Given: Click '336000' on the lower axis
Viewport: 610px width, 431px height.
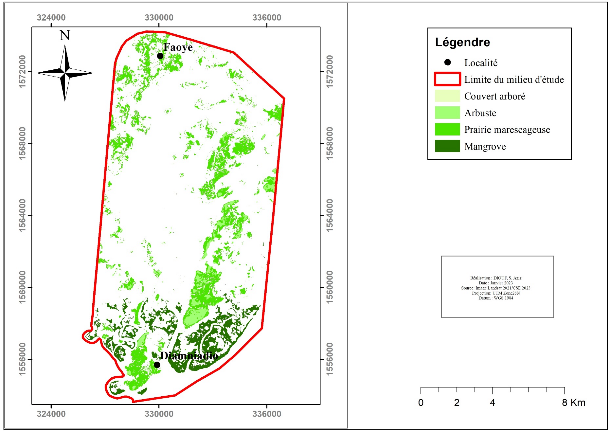Looking at the screenshot, I should point(266,414).
